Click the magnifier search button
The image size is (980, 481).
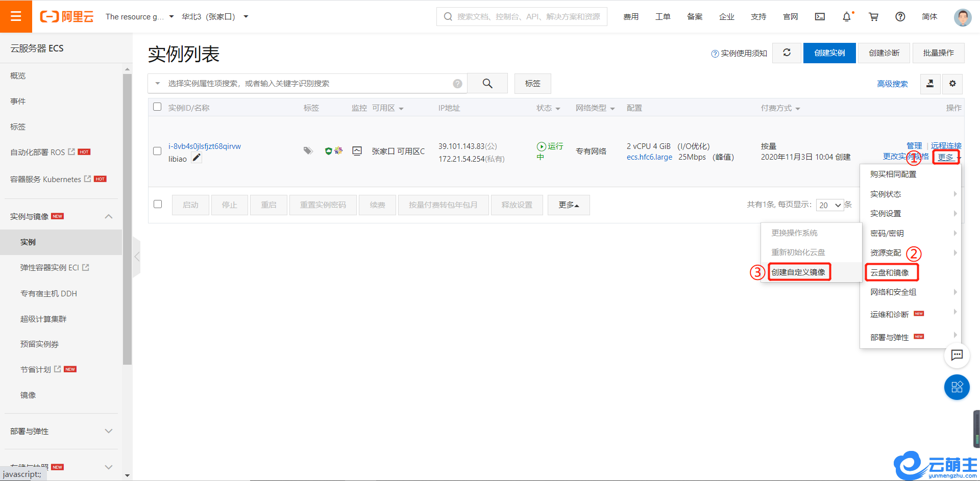pos(487,84)
